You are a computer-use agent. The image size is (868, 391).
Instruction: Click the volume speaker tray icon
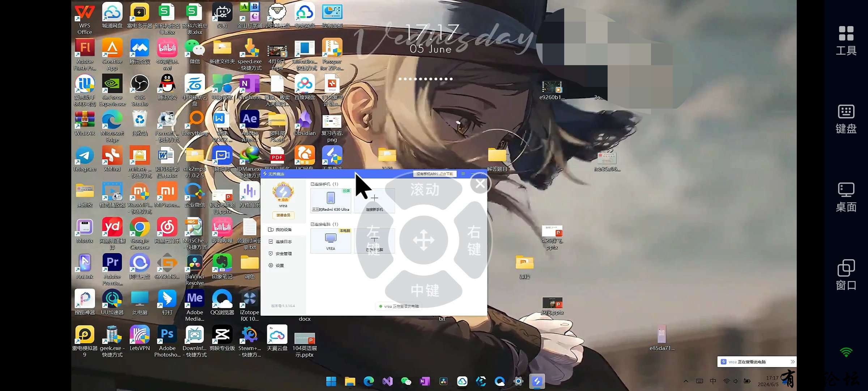tap(736, 381)
